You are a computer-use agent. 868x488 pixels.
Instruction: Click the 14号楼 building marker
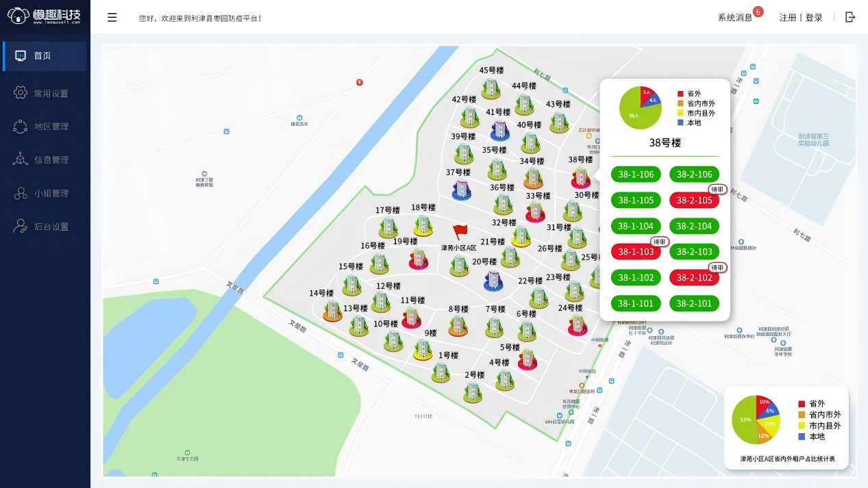tap(332, 311)
